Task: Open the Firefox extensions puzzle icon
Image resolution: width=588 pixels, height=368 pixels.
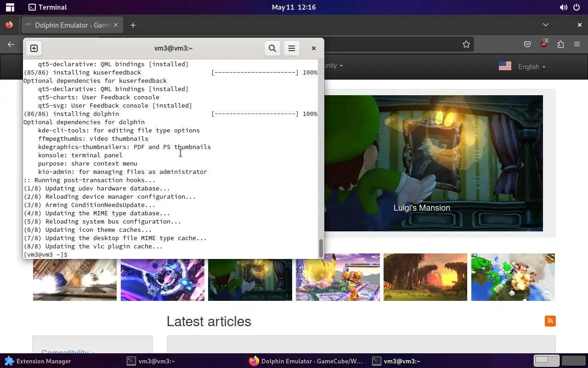Action: pos(560,44)
